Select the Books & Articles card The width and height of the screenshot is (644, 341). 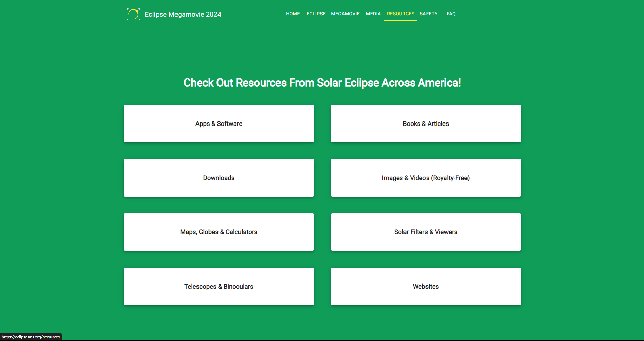tap(425, 123)
